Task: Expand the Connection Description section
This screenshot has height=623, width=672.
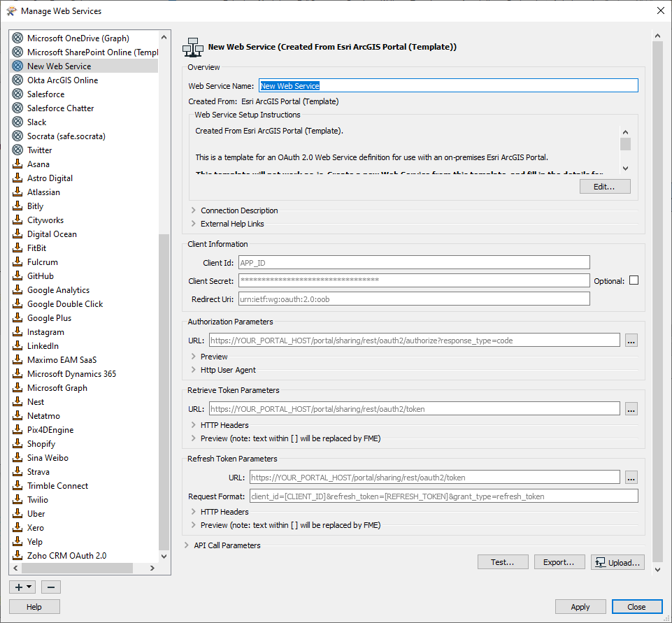Action: [x=193, y=210]
